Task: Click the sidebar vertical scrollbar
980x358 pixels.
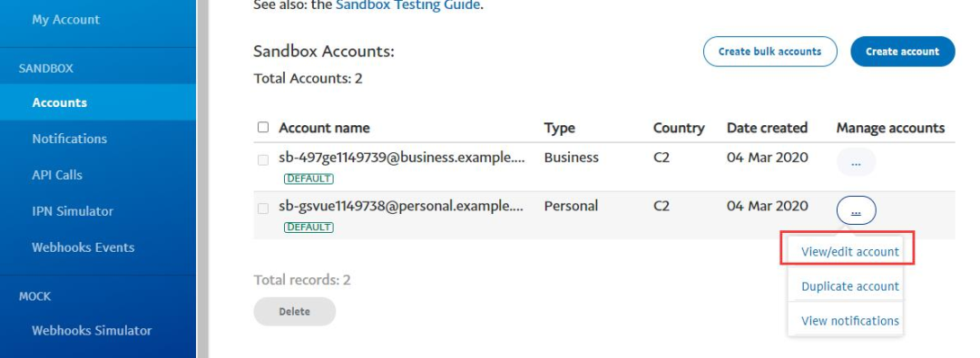Action: 202,179
